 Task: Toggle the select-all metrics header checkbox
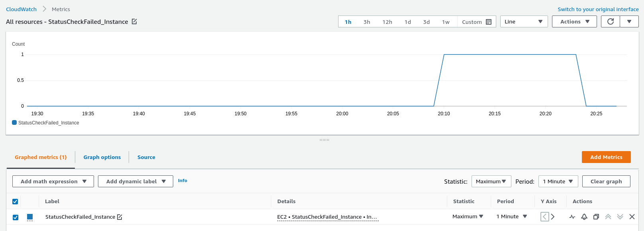[x=15, y=202]
